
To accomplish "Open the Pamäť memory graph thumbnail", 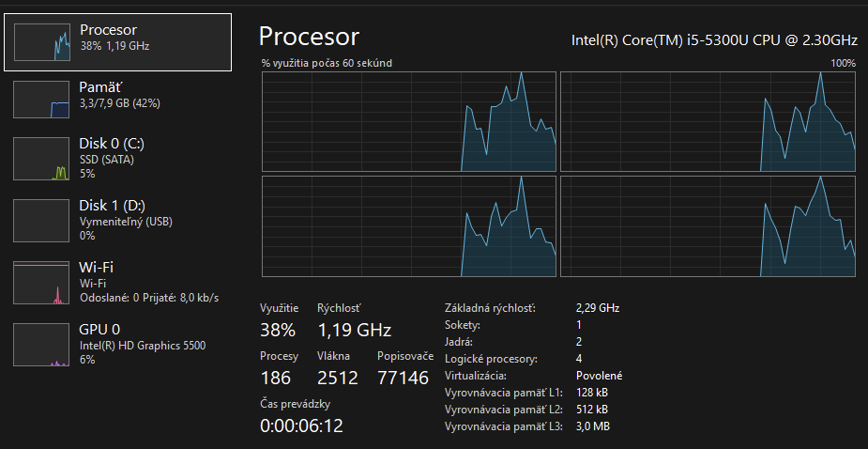I will [x=42, y=99].
